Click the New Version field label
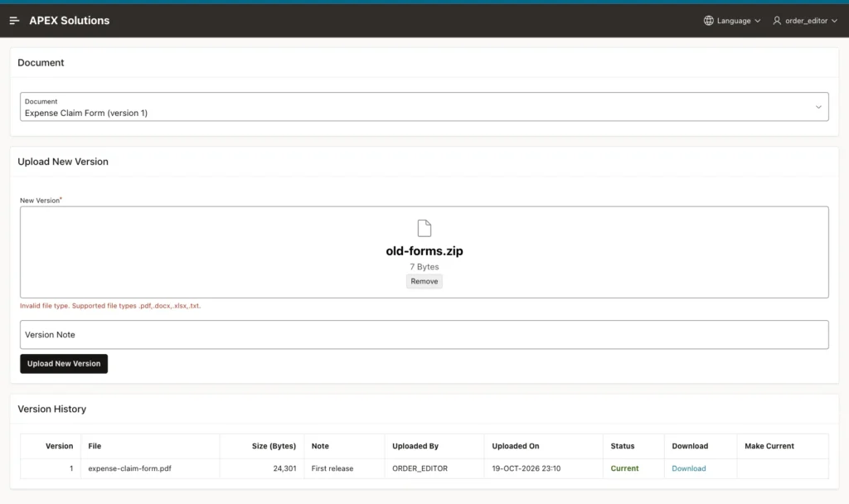The height and width of the screenshot is (504, 849). point(40,201)
